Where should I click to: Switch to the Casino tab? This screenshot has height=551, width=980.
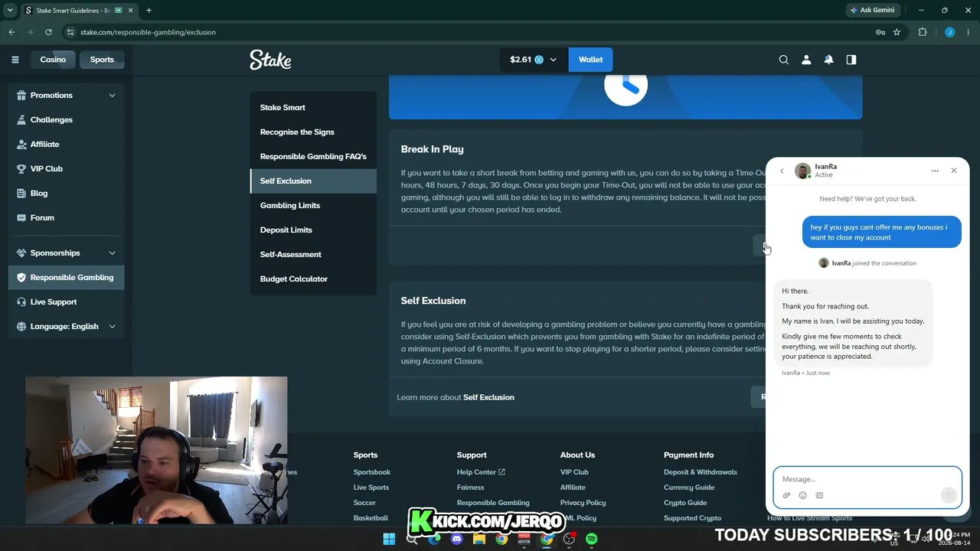tap(53, 60)
